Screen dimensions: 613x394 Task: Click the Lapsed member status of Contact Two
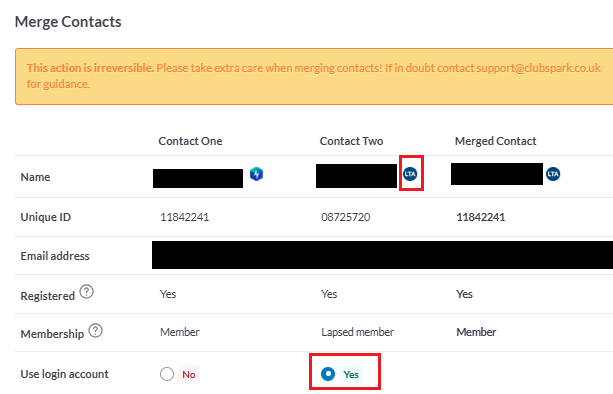(357, 332)
